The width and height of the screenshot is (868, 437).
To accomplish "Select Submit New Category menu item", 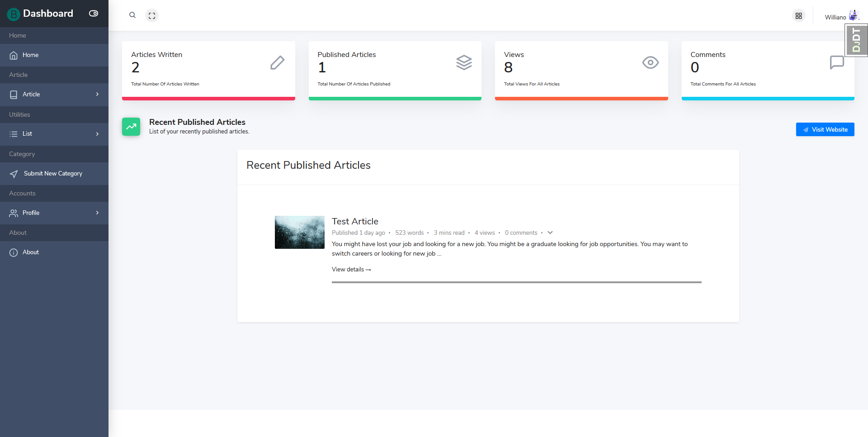I will [x=53, y=174].
